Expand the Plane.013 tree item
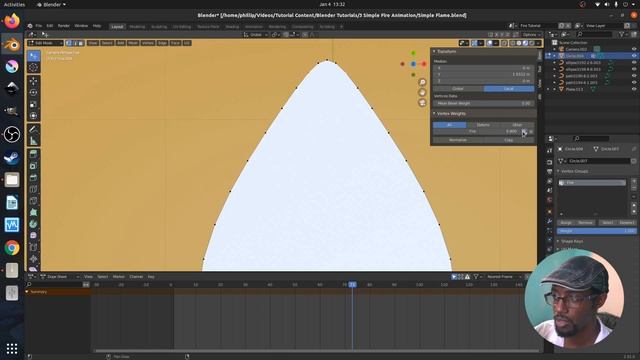The image size is (640, 360). 555,89
